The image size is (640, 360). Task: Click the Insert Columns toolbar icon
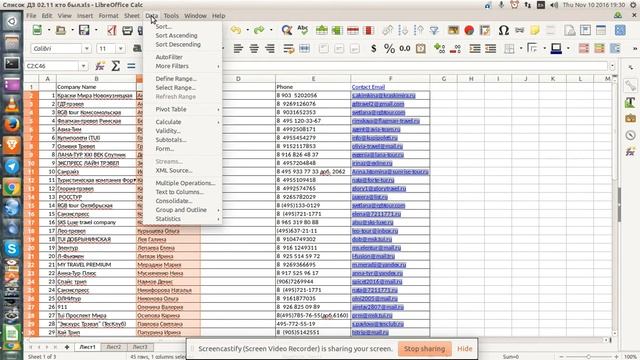(x=337, y=30)
